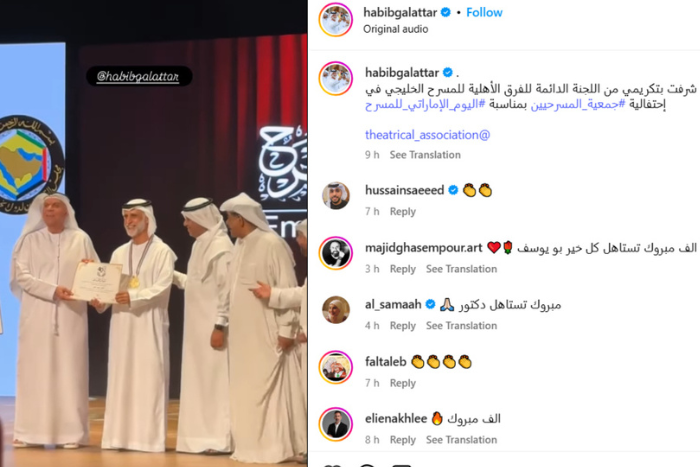Open habibgalattar profile picture in header

(x=336, y=20)
